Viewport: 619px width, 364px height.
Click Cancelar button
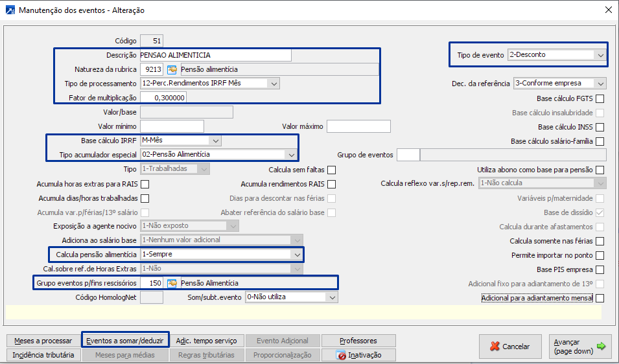point(510,347)
